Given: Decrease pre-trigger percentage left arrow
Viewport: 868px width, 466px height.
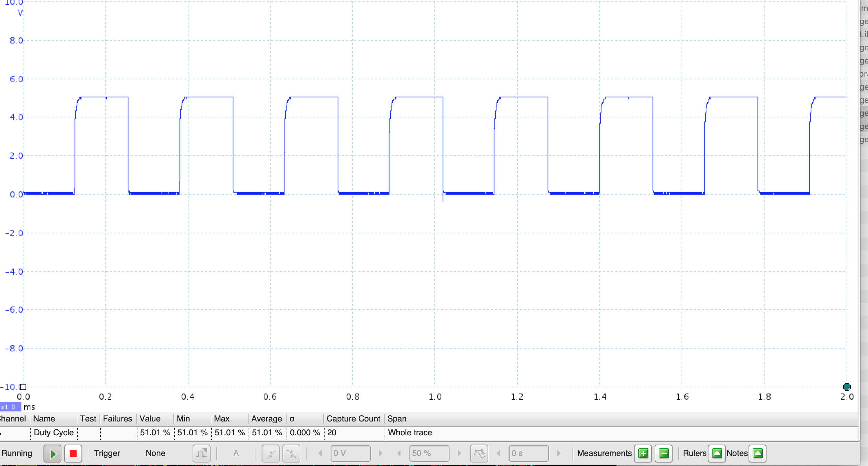Looking at the screenshot, I should (399, 453).
